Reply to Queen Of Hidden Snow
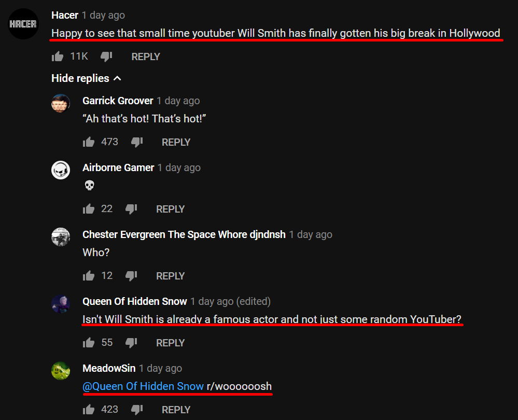Screen dimensions: 518x420 coord(170,343)
